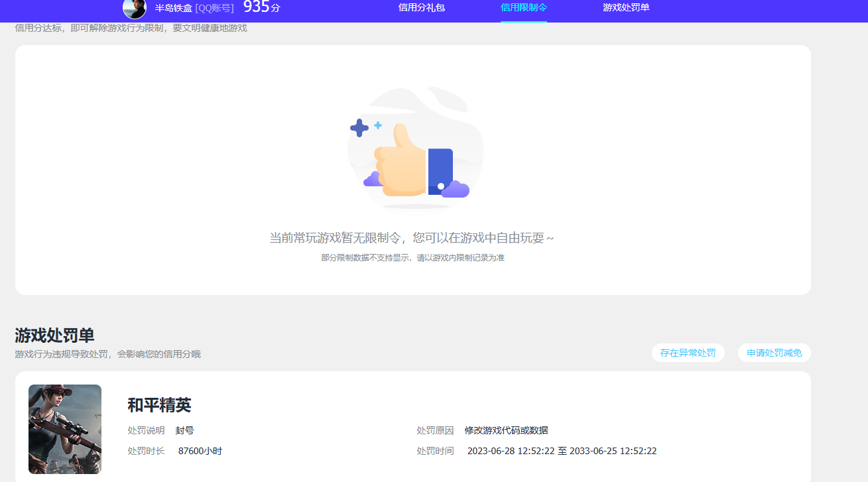Click the 部分限制数据不支持显示 note

(412, 258)
